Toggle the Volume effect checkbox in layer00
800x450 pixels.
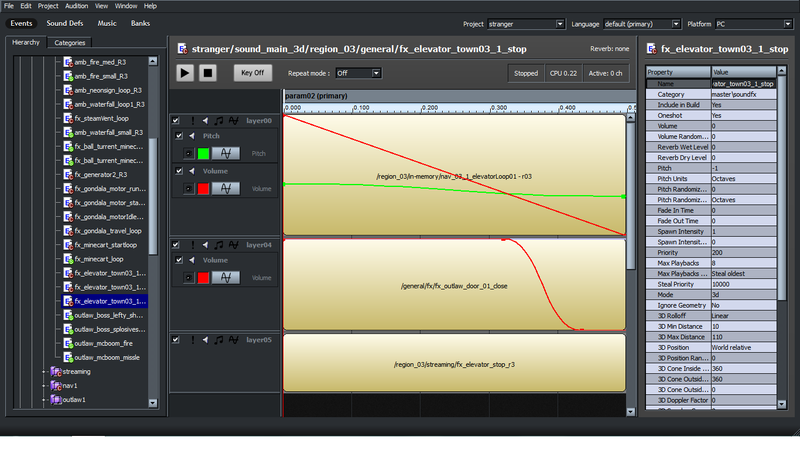pos(179,171)
